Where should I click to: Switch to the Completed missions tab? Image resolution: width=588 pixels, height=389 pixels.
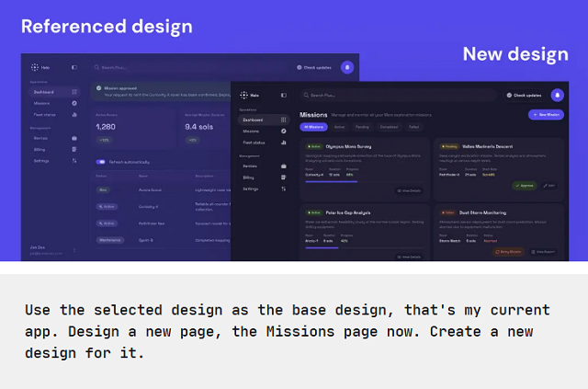point(389,127)
